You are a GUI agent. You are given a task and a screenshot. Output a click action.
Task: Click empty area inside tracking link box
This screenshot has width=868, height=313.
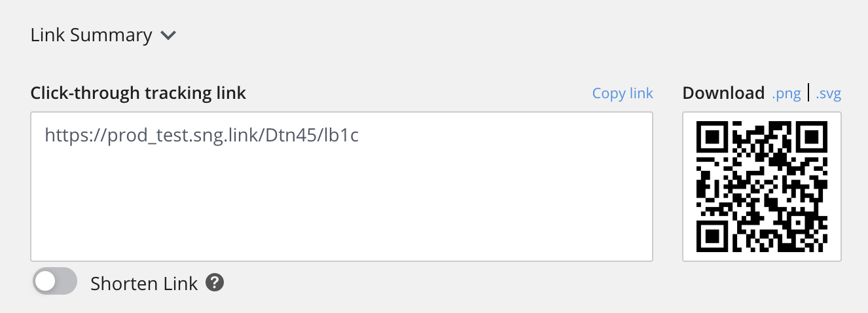[x=341, y=210]
